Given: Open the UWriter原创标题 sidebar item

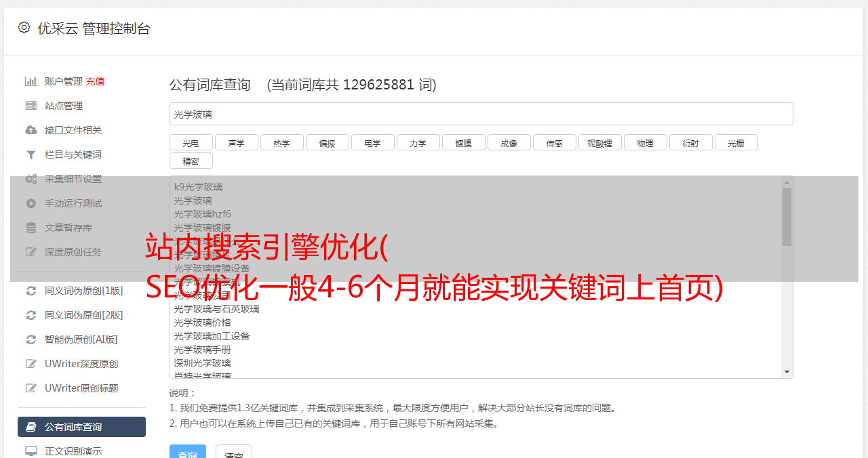Looking at the screenshot, I should pyautogui.click(x=81, y=388).
